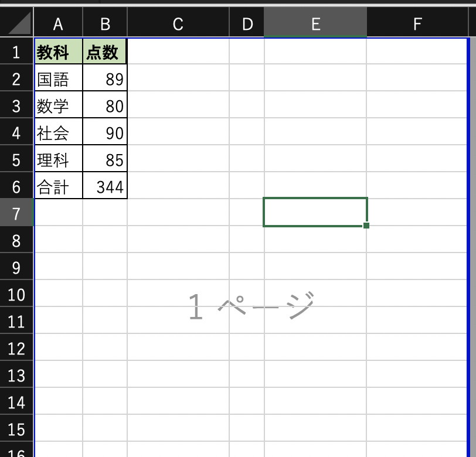Screen dimensions: 476x457
Task: Select row 6 header
Action: pos(16,186)
